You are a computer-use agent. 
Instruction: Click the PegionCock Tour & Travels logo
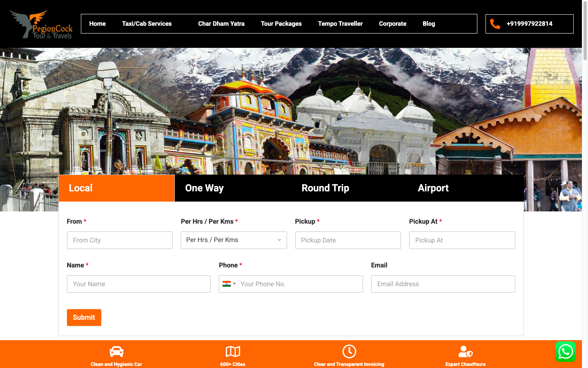click(x=41, y=25)
